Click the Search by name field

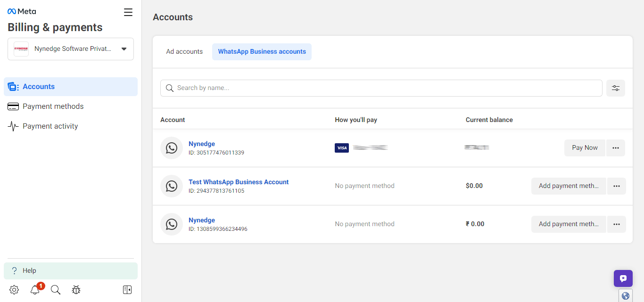point(381,88)
